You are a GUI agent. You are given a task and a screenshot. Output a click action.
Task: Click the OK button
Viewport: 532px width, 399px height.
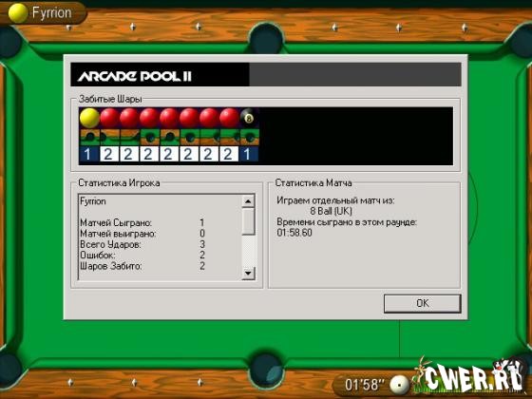[x=423, y=303]
